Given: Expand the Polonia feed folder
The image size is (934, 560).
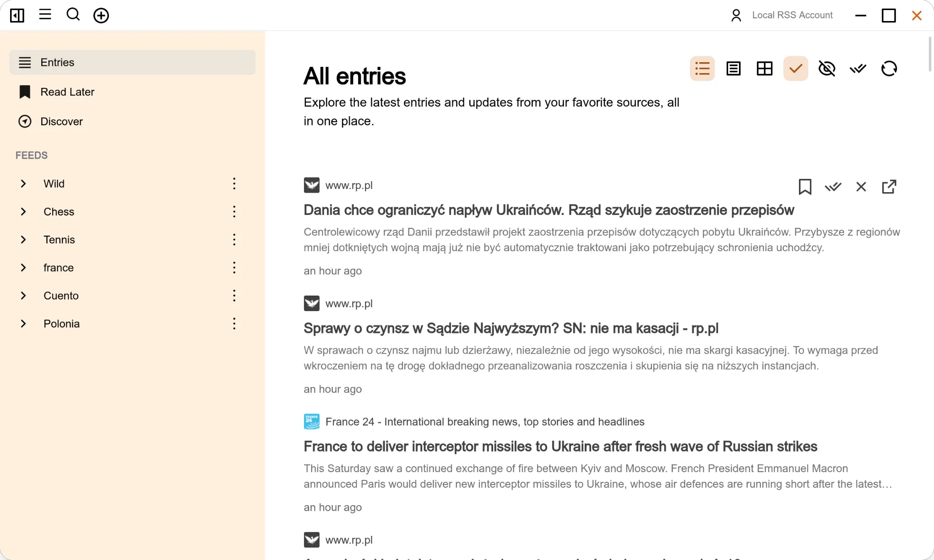Looking at the screenshot, I should click(23, 323).
